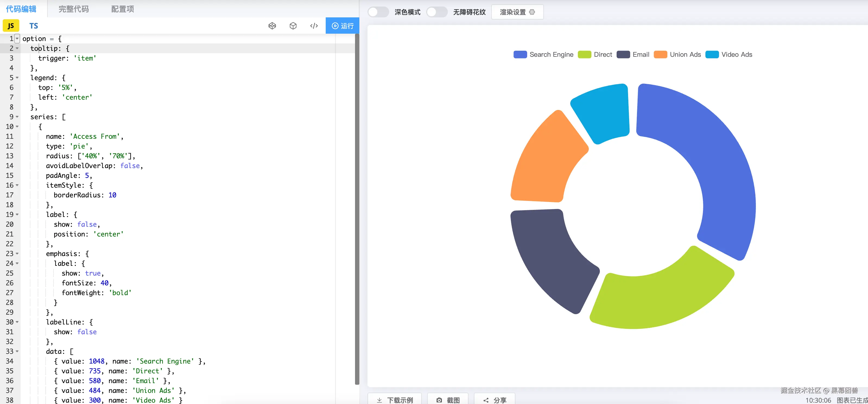Open the config options tab
The height and width of the screenshot is (404, 868).
click(x=122, y=9)
